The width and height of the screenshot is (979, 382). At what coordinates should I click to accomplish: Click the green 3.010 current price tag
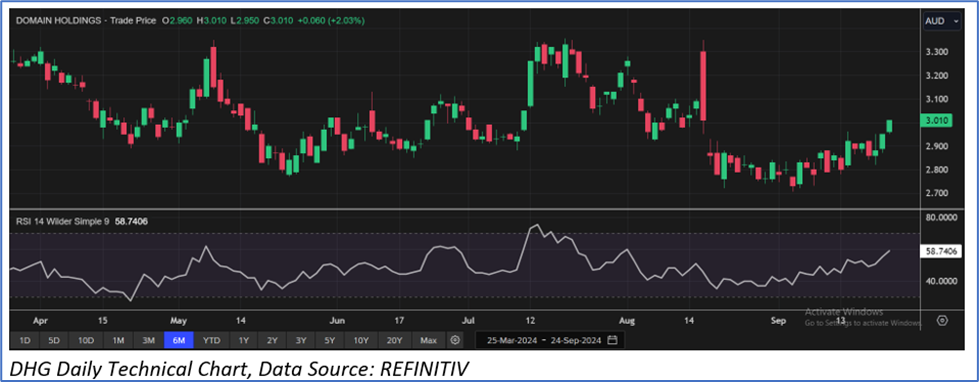937,120
